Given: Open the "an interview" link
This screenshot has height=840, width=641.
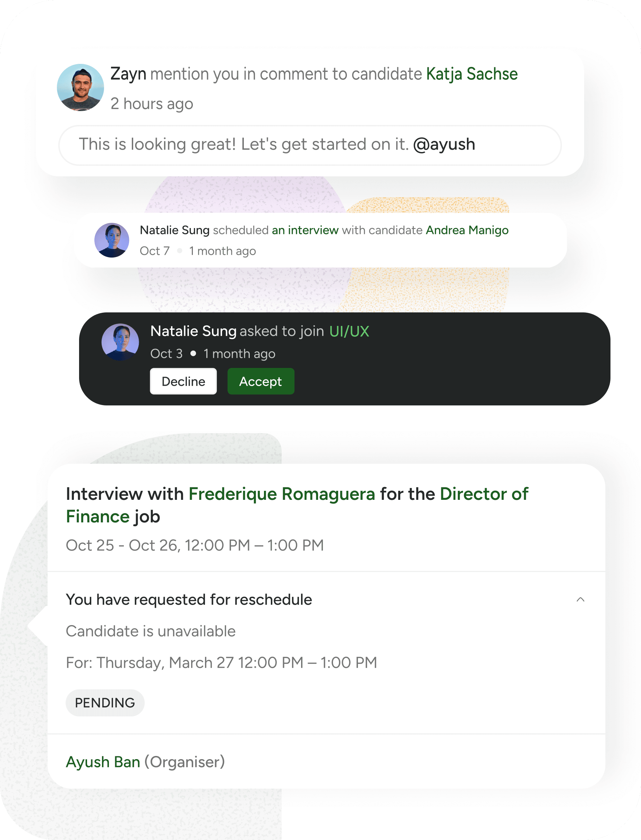Looking at the screenshot, I should 305,230.
